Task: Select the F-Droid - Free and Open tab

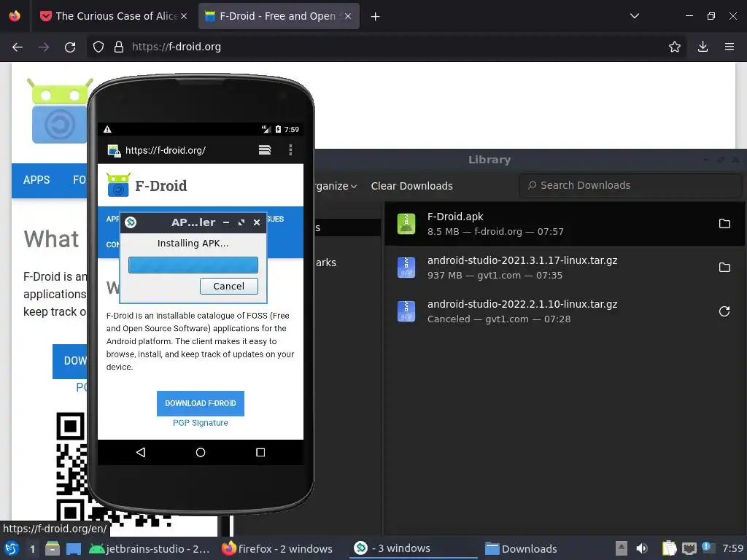Action: [279, 16]
